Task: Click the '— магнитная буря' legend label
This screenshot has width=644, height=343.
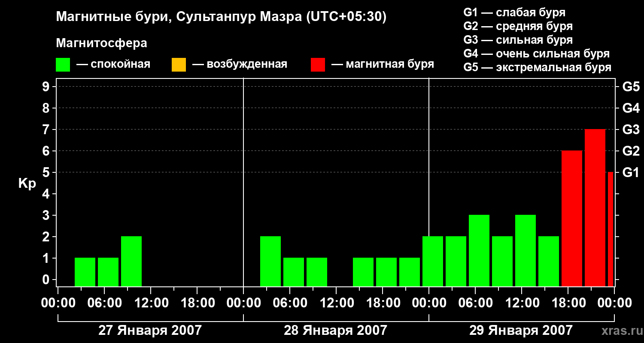Action: click(383, 65)
